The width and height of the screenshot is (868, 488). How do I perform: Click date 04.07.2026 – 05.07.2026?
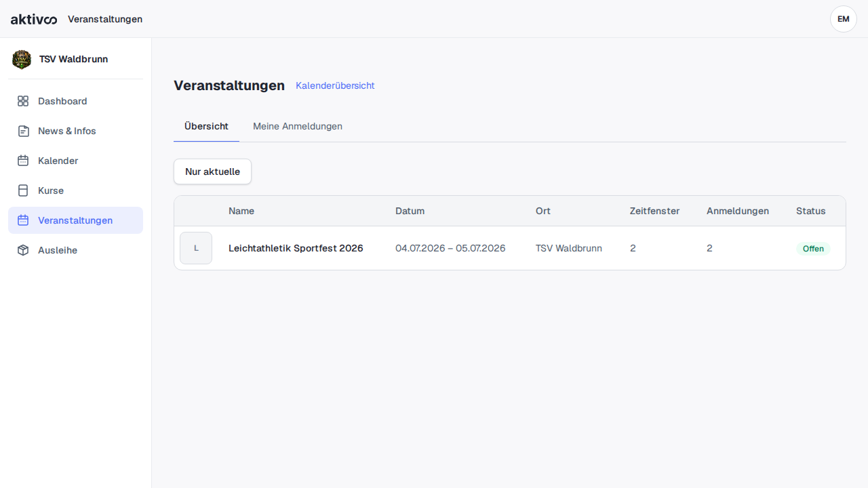(x=450, y=248)
